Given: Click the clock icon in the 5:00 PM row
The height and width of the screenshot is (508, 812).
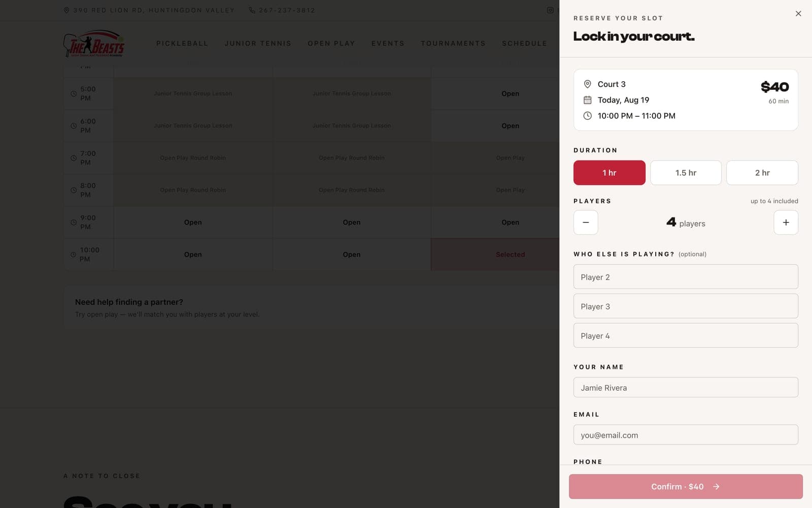Looking at the screenshot, I should 74,94.
